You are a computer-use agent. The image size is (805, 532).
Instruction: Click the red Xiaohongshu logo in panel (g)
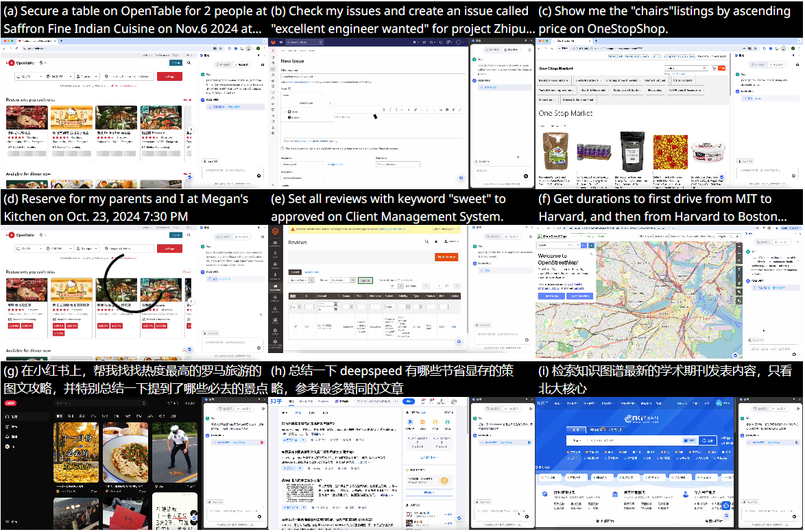coord(10,403)
